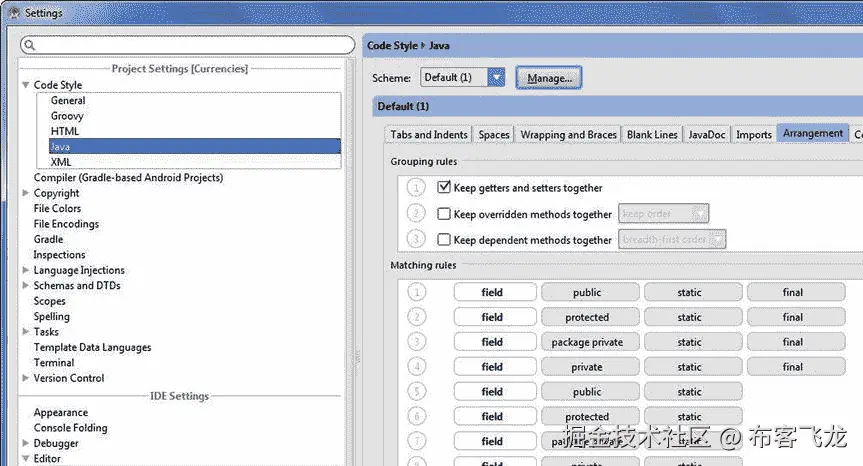Click matching rule 7 number circle
The width and height of the screenshot is (863, 466).
point(417,441)
